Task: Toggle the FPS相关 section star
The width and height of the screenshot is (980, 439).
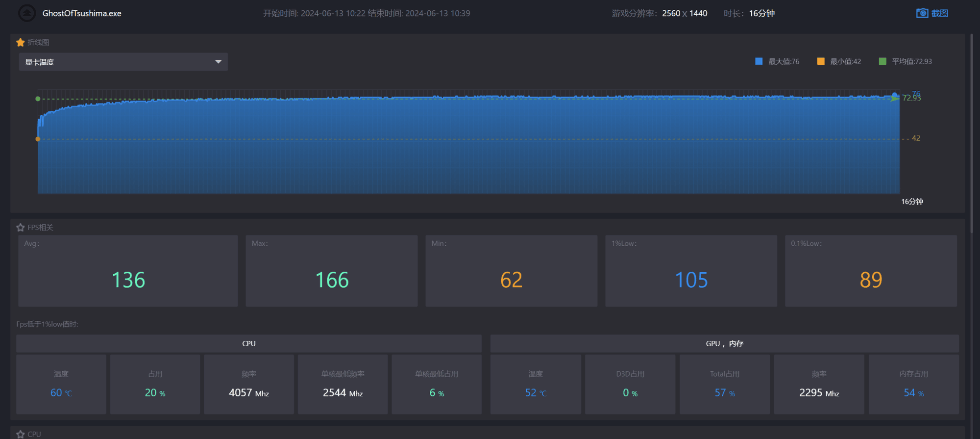Action: (x=21, y=227)
